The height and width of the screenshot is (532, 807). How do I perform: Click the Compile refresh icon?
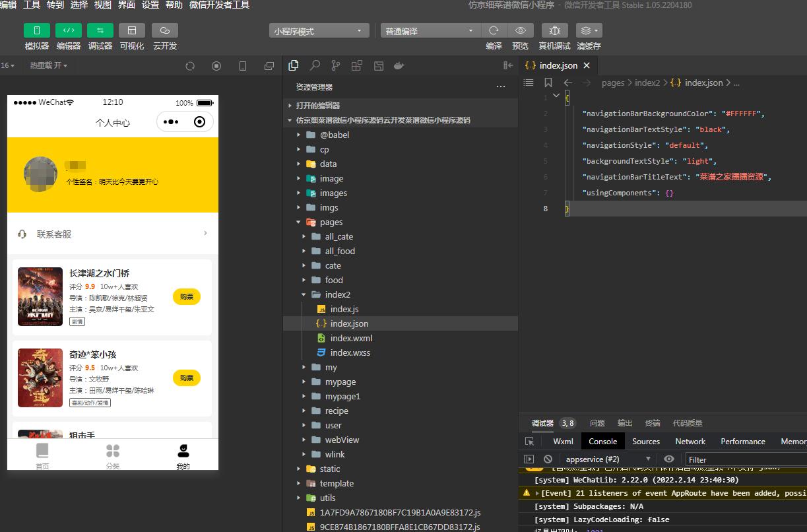[x=494, y=30]
